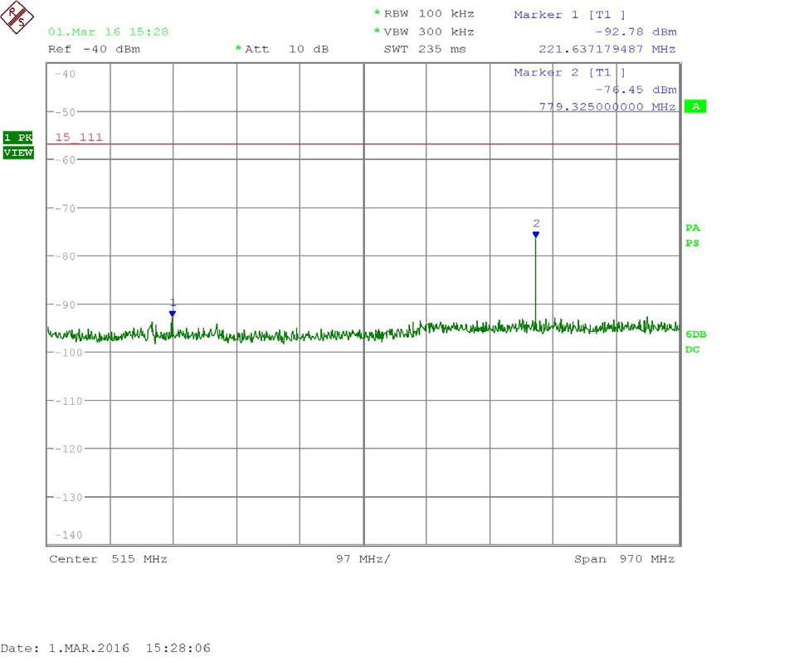This screenshot has width=809, height=672.
Task: Click the '-70' y-axis label
Action: 66,208
